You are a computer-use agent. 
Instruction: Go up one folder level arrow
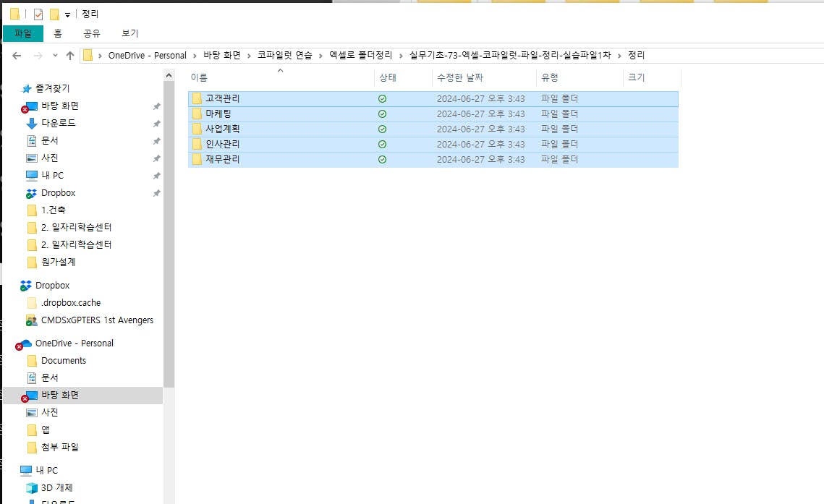[x=70, y=55]
